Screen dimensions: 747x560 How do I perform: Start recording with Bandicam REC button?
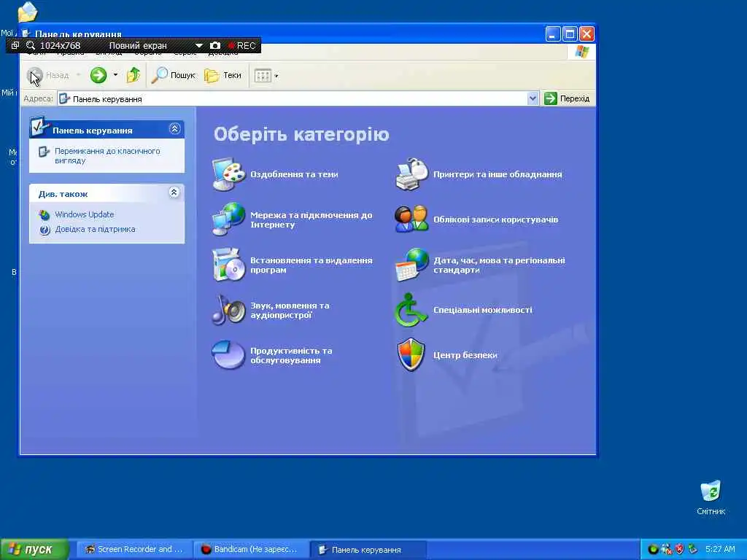242,46
